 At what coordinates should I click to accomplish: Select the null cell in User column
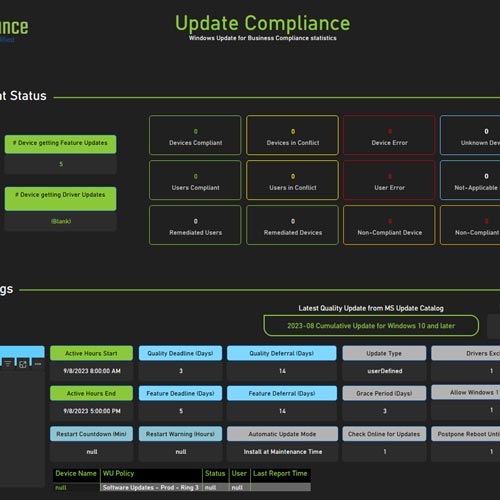click(x=239, y=487)
